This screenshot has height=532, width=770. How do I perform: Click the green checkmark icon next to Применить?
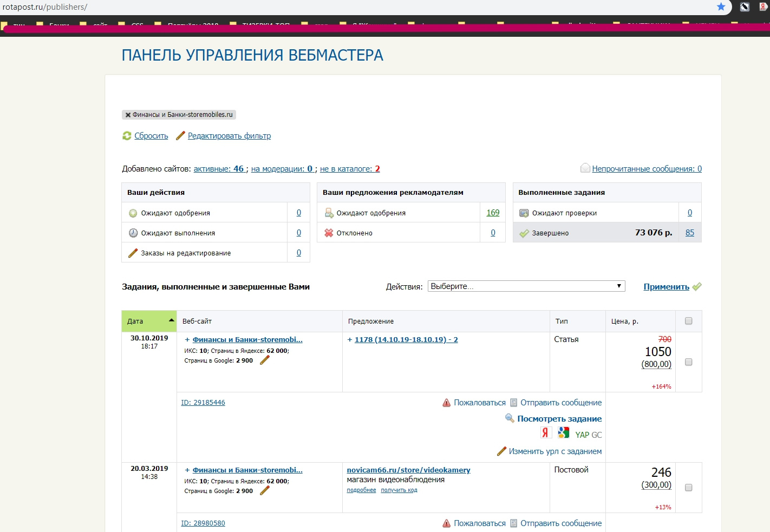pos(697,287)
